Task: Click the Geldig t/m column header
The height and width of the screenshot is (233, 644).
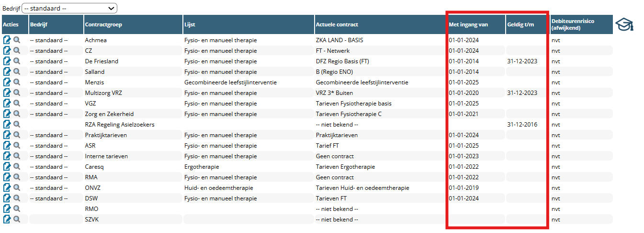Action: coord(520,24)
